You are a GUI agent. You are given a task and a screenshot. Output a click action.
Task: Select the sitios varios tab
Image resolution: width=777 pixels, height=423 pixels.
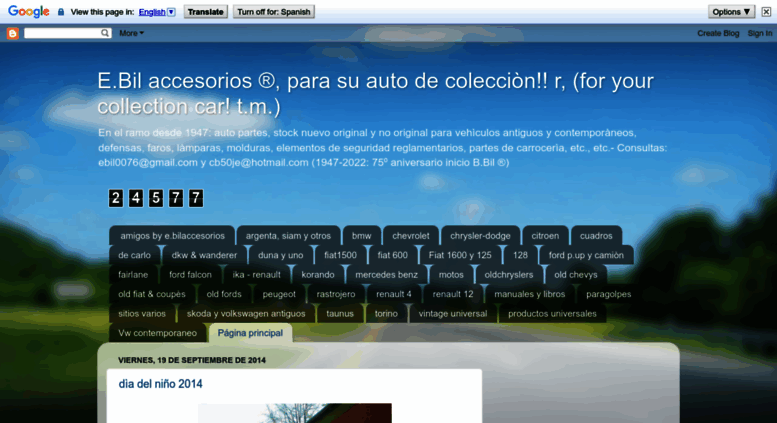[x=142, y=314]
